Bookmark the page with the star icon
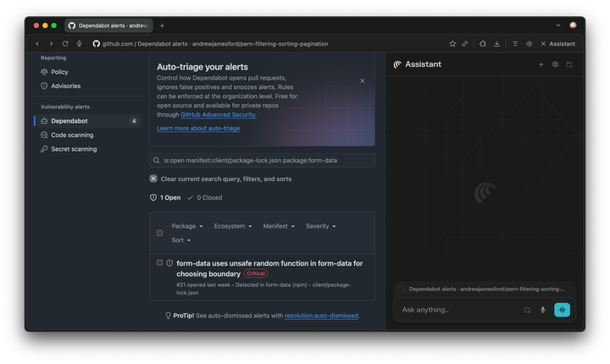Screen dimensions: 610x364 [x=452, y=44]
